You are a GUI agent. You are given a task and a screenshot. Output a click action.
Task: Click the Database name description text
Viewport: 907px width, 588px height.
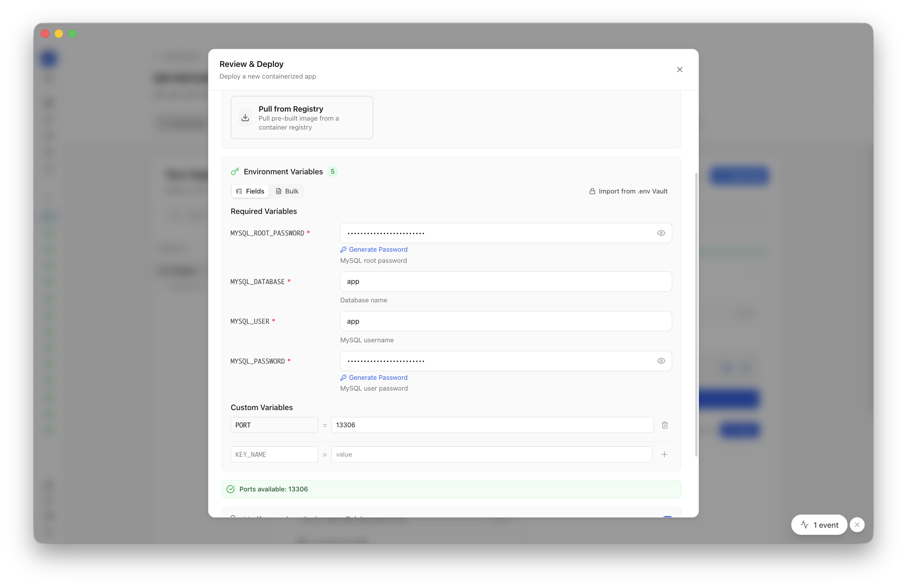(x=364, y=300)
